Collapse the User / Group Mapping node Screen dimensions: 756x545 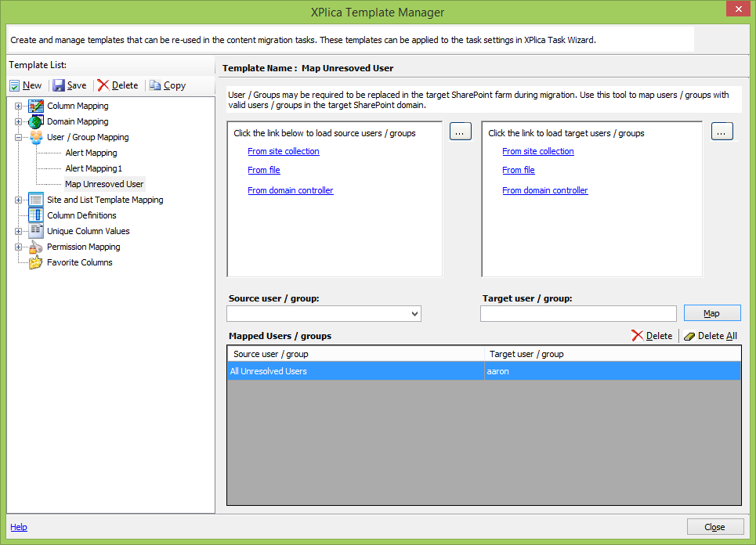coord(18,137)
